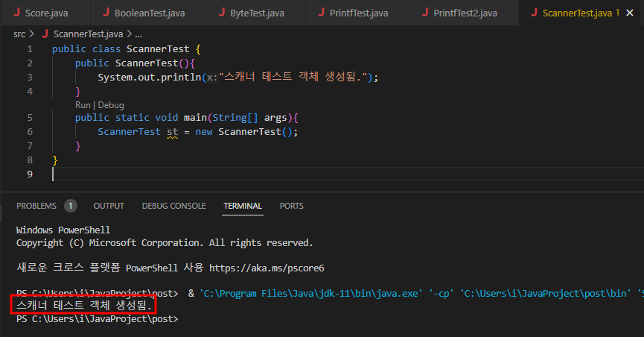
Task: Click the Run code lens link
Action: (83, 105)
